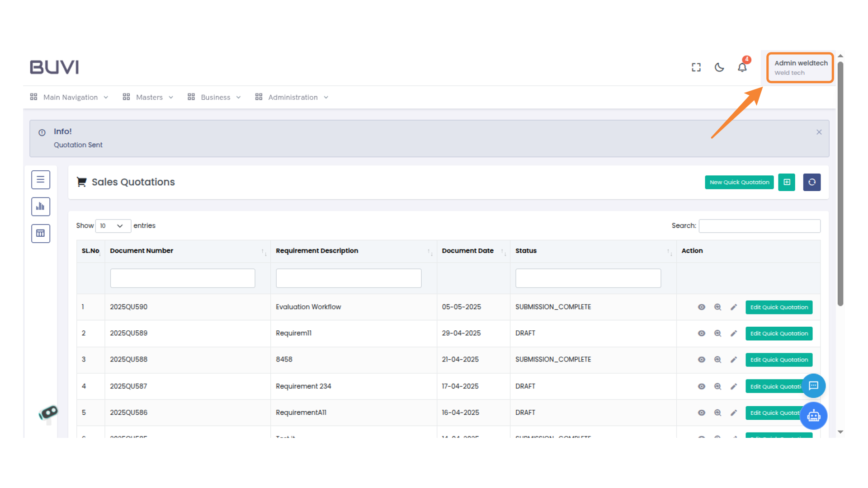Expand the Administration menu
Image resolution: width=868 pixels, height=488 pixels.
coord(292,97)
